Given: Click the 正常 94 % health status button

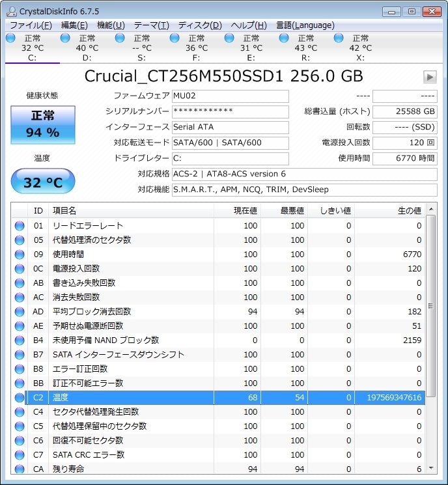Looking at the screenshot, I should click(x=43, y=124).
